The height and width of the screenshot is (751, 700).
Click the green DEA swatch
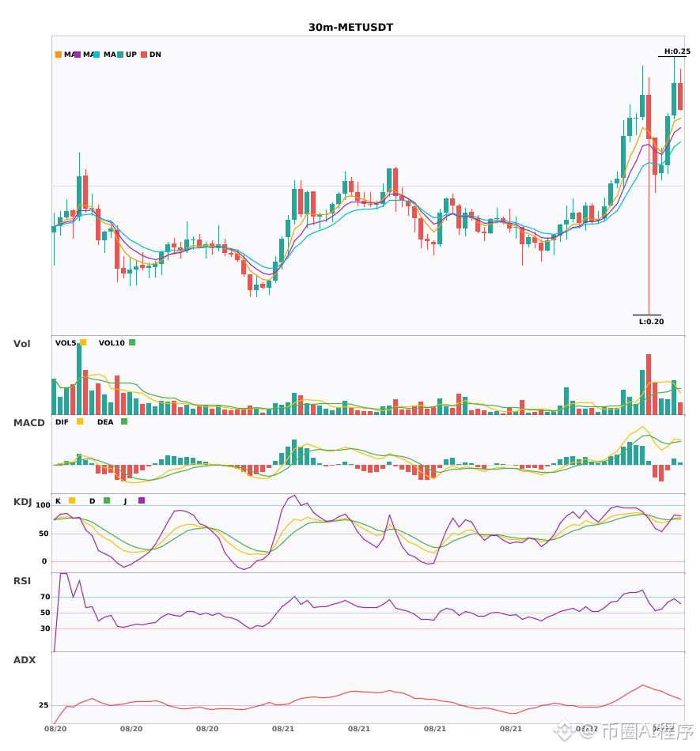[x=124, y=421]
